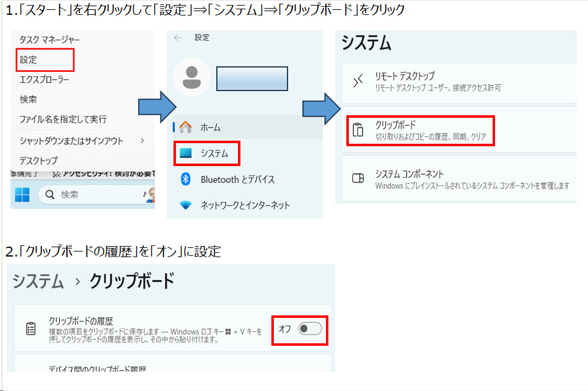Image resolution: width=588 pixels, height=391 pixels.
Task: Choose デスクトップ from the context menu
Action: click(38, 160)
